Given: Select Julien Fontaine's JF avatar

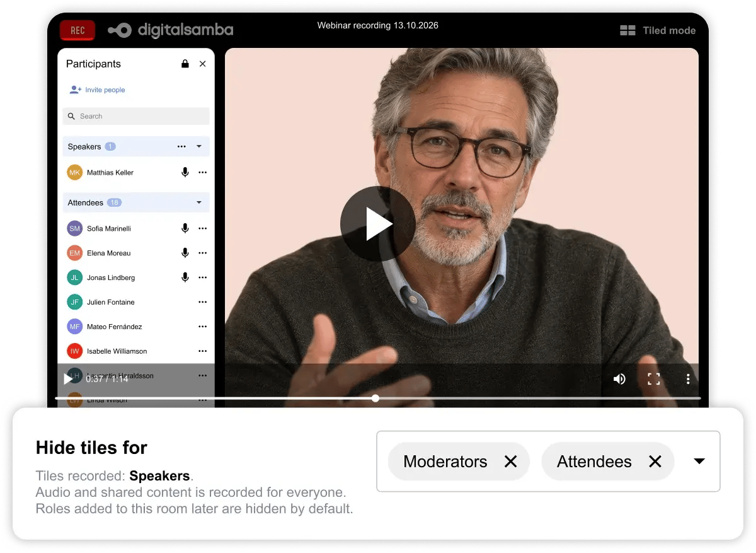Looking at the screenshot, I should 75,302.
